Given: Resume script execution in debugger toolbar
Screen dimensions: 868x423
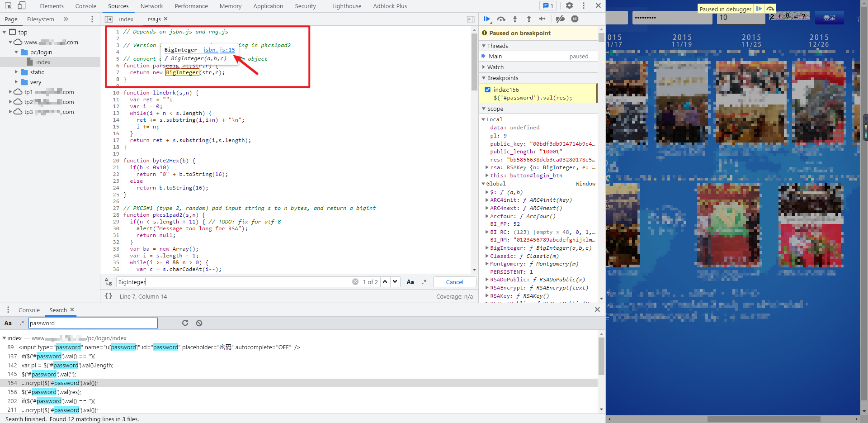Looking at the screenshot, I should point(486,19).
